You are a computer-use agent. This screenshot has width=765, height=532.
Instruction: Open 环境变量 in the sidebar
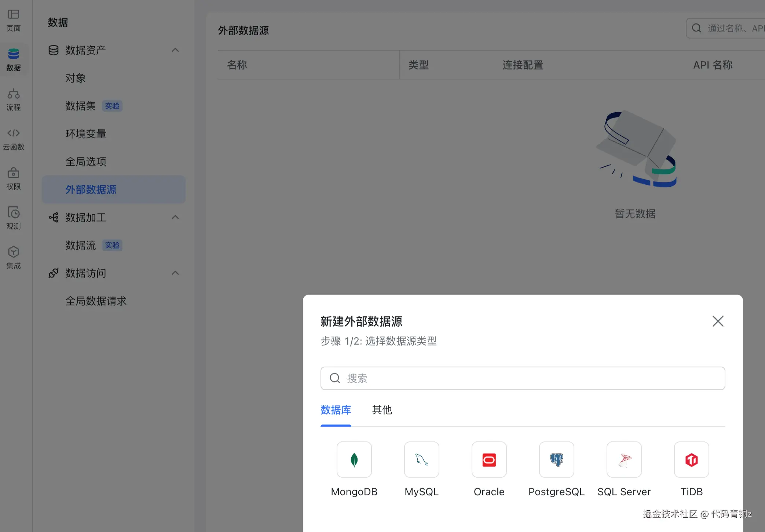coord(86,134)
